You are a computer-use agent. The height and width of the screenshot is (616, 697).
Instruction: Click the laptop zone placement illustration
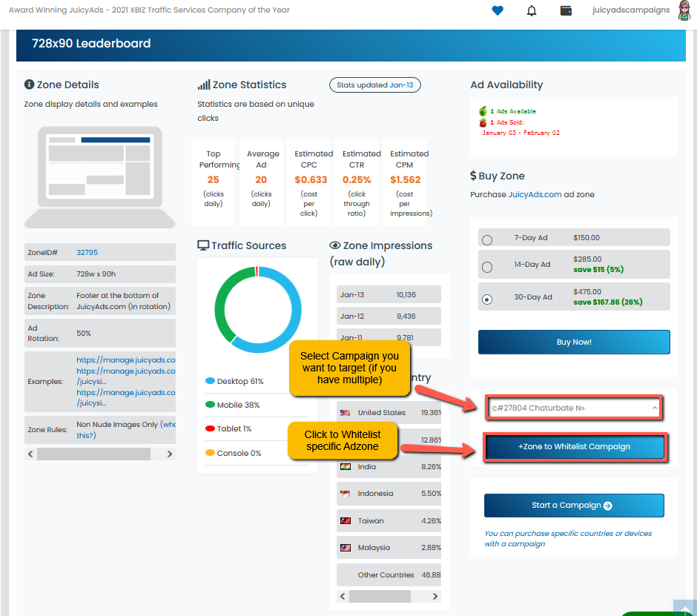pyautogui.click(x=100, y=177)
